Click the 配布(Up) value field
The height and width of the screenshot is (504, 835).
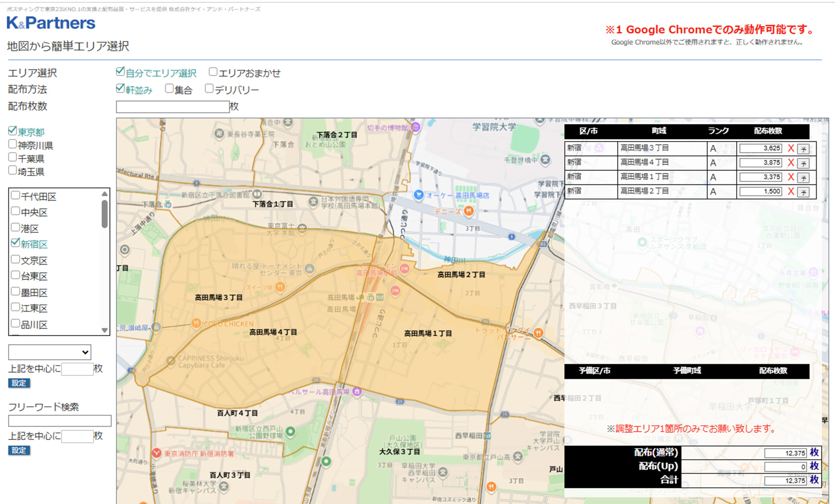pos(785,467)
